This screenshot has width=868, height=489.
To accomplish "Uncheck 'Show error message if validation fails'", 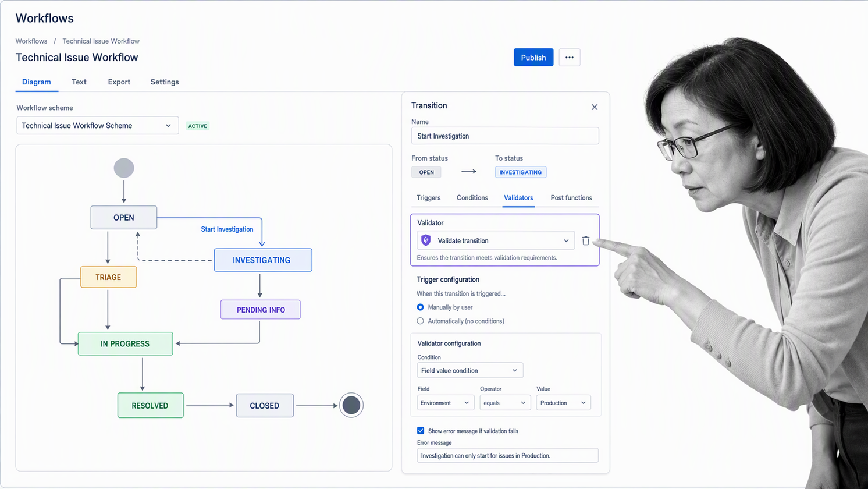I will [x=421, y=431].
